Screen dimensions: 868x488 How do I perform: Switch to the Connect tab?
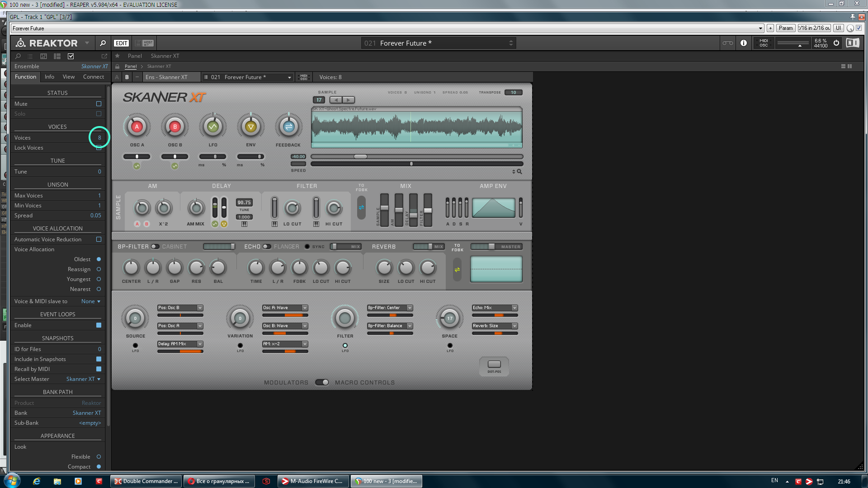(93, 77)
